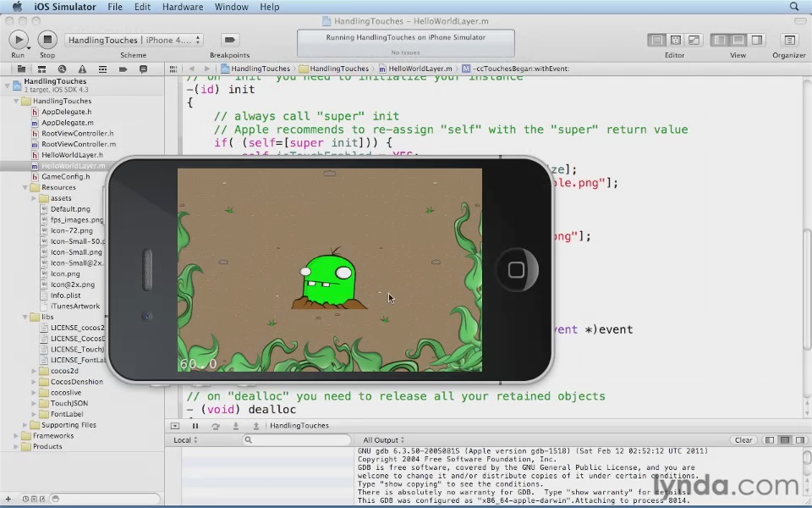Image resolution: width=812 pixels, height=508 pixels.
Task: Collapse the libs folder
Action: (x=25, y=317)
